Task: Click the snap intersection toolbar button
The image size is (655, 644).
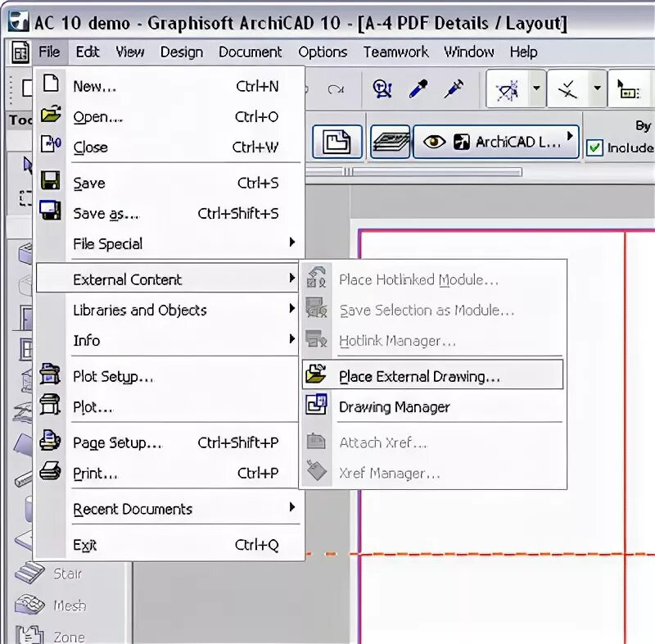Action: (568, 88)
